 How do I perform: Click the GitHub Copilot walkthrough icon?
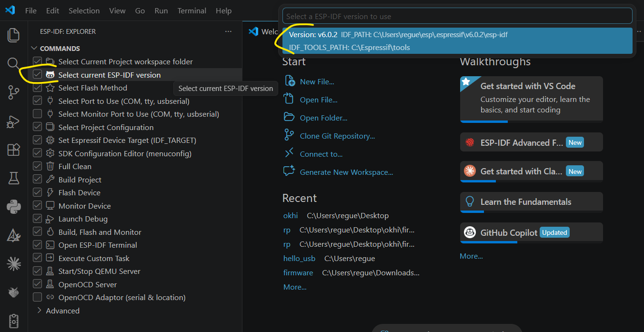[470, 232]
